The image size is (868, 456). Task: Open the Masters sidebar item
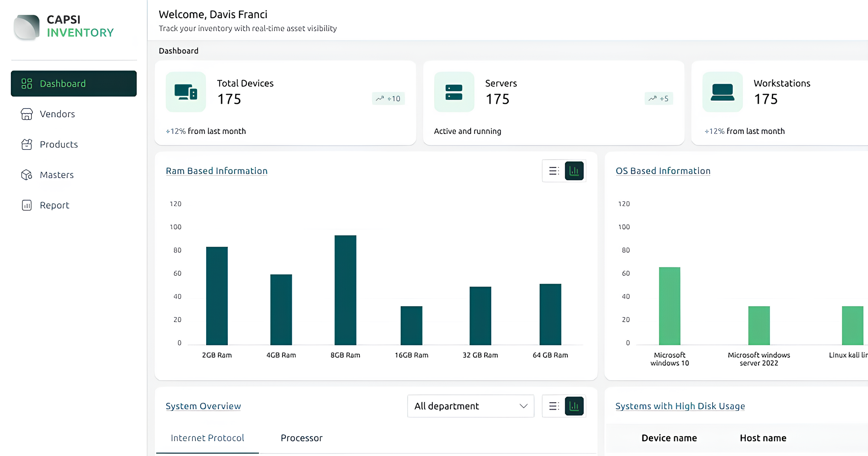point(74,175)
